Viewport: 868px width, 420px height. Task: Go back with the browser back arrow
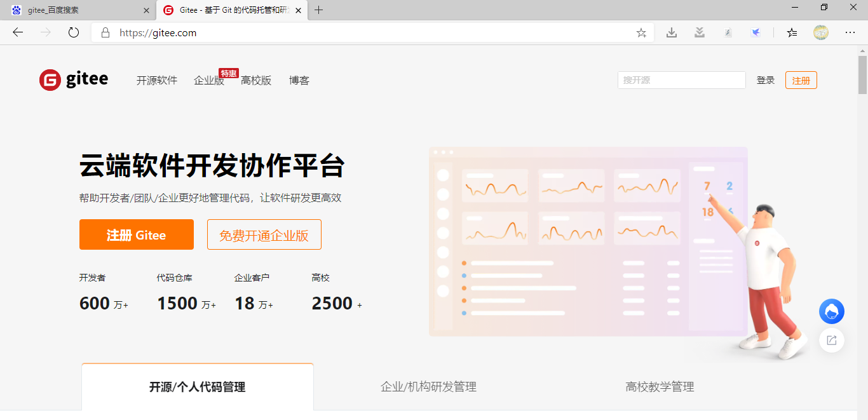(18, 32)
